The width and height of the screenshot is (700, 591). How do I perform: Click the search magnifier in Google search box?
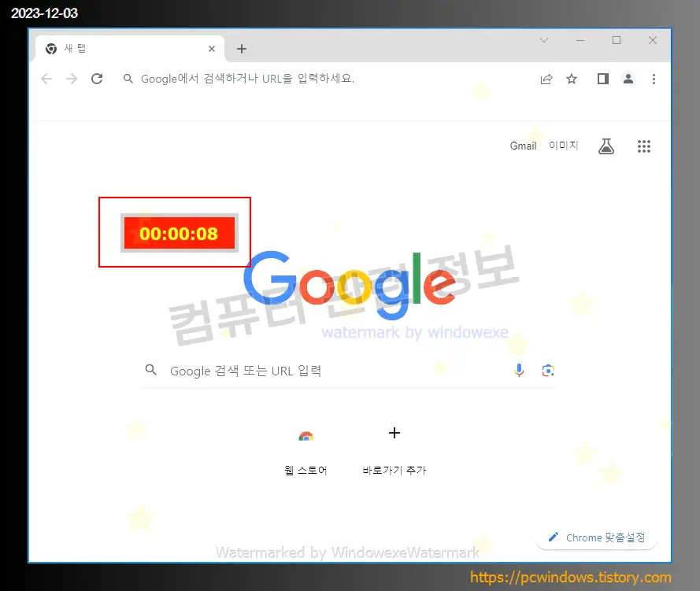pos(151,370)
